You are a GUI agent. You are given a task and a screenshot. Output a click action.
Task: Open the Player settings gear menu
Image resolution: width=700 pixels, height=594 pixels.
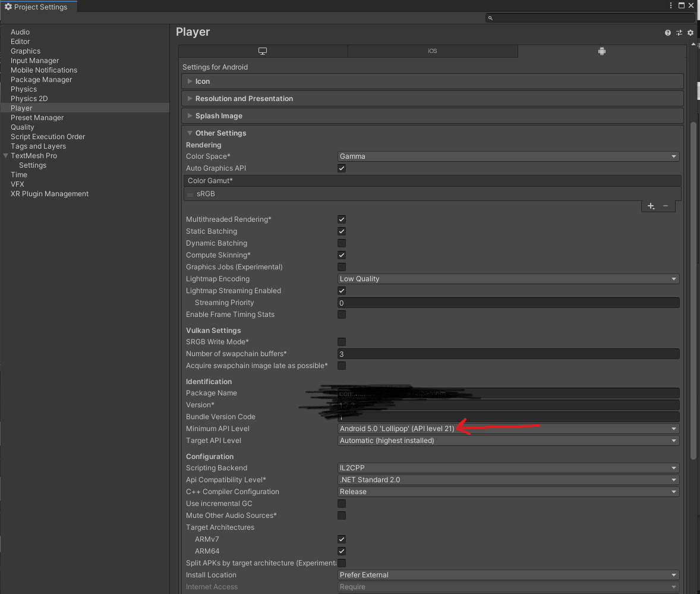point(690,33)
